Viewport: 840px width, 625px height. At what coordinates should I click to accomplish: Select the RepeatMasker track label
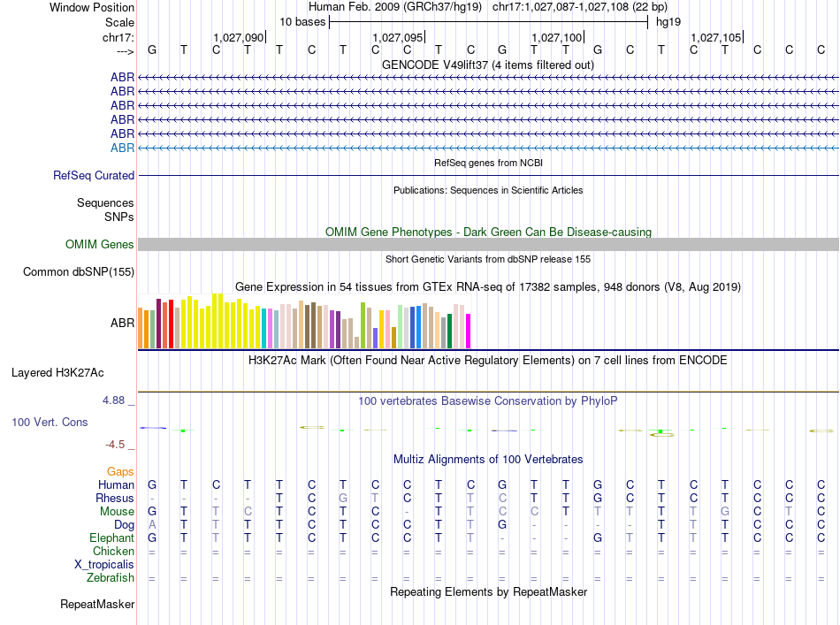97,605
